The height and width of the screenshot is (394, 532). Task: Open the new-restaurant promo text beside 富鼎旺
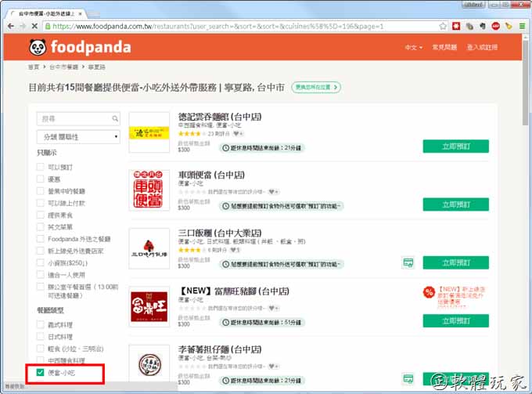pyautogui.click(x=461, y=297)
